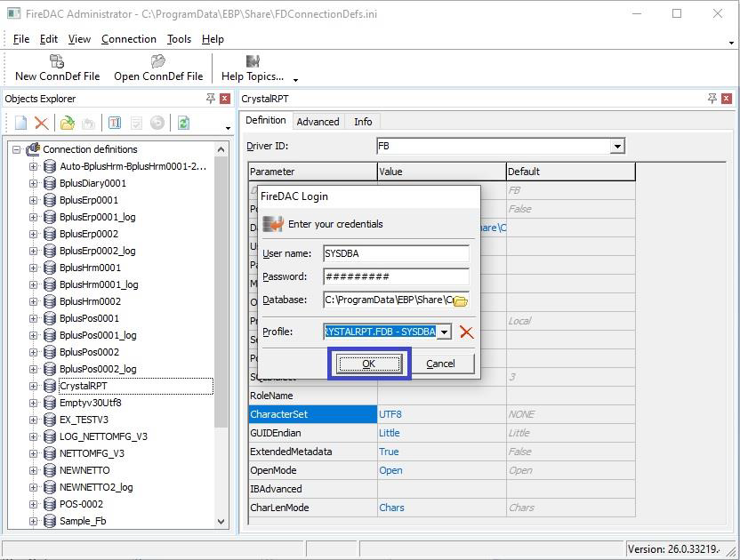740x560 pixels.
Task: Click the New ConnDef File toolbar button
Action: pyautogui.click(x=57, y=68)
